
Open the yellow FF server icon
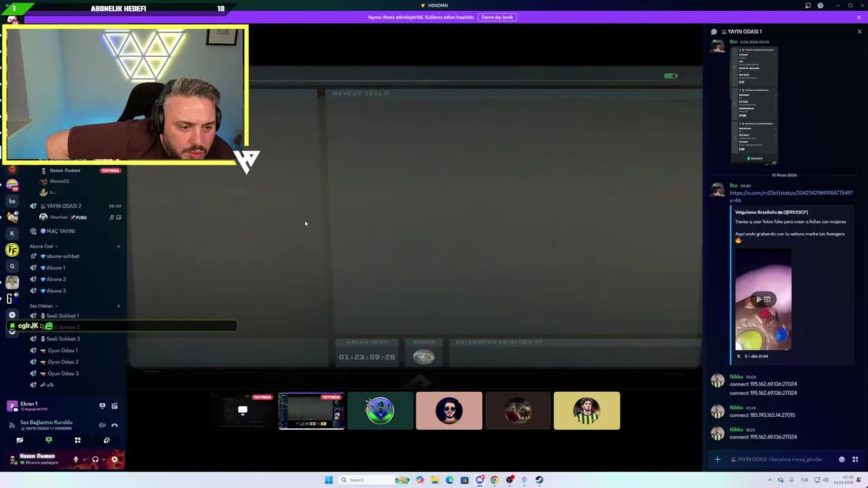pyautogui.click(x=12, y=250)
